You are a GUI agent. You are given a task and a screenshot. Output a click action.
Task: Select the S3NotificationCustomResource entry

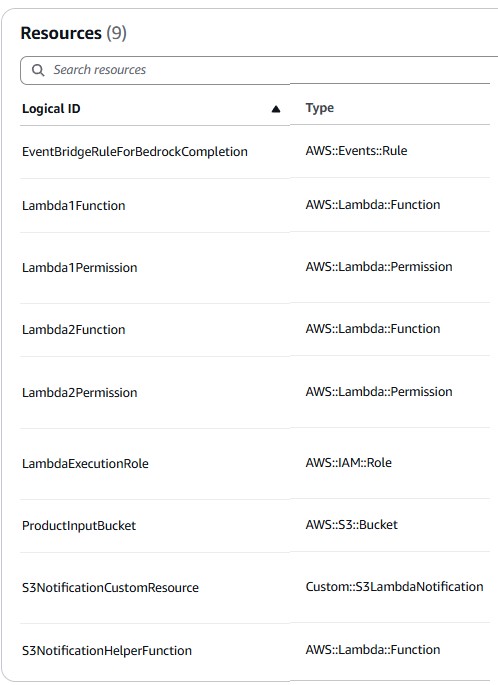point(110,588)
